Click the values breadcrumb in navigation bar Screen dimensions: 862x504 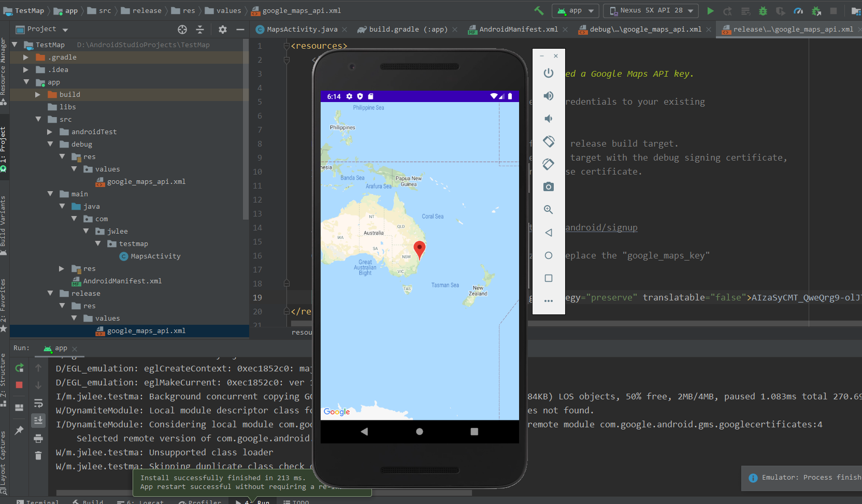[x=228, y=10]
